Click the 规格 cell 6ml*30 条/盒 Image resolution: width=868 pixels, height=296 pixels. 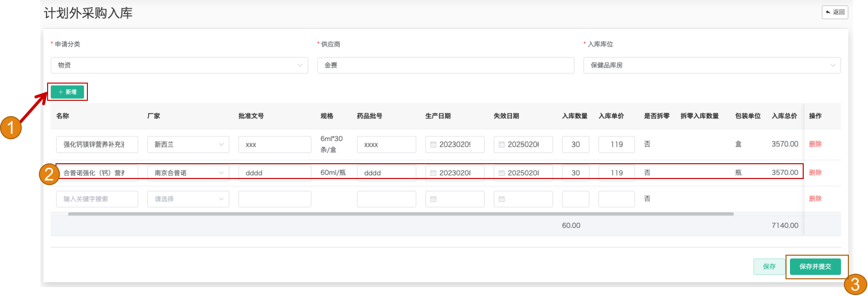coord(331,144)
